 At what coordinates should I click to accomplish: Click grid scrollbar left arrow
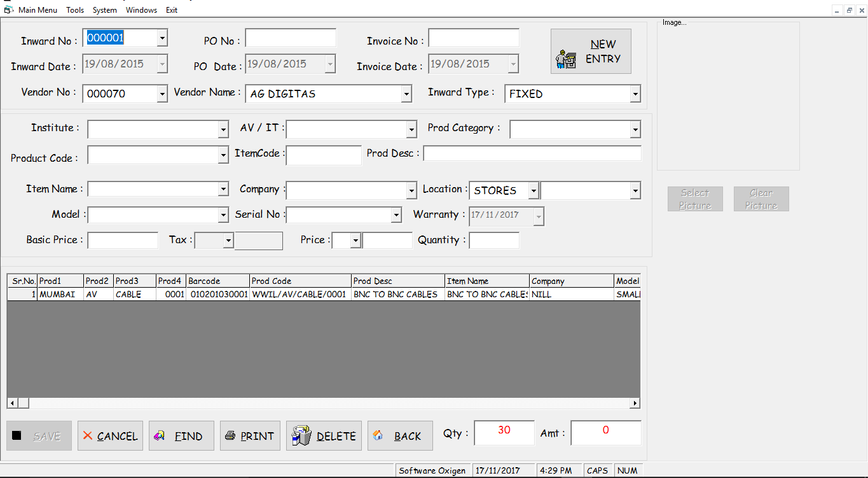point(12,403)
